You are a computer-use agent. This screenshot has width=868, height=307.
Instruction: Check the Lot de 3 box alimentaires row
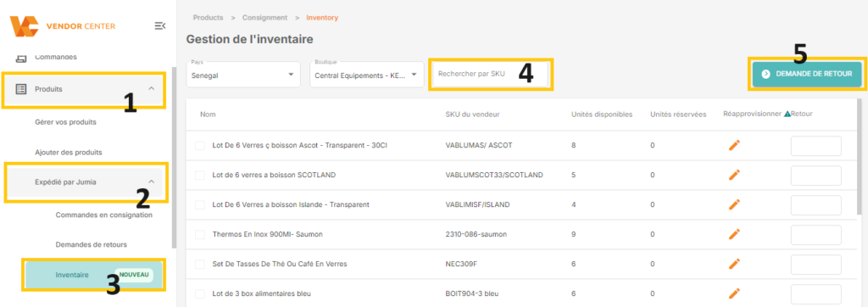(200, 293)
